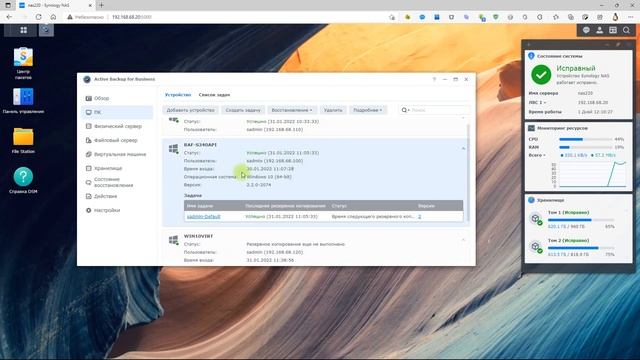Select the Synology NAS browser tab
Image resolution: width=640 pixels, height=360 pixels.
tap(55, 5)
